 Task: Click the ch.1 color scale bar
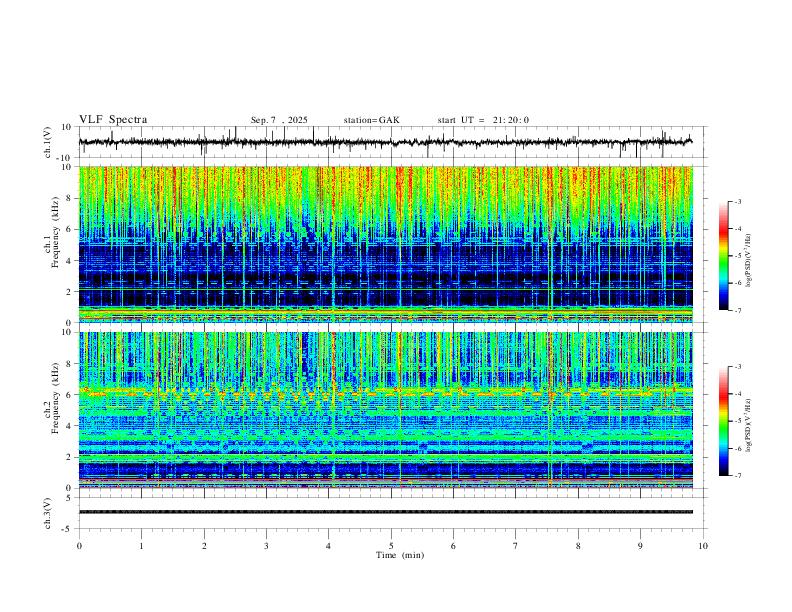tap(724, 256)
